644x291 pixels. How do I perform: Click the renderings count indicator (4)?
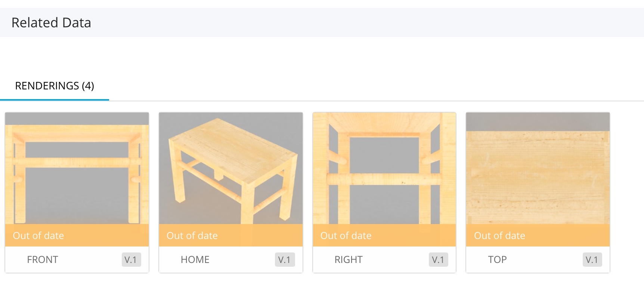[x=89, y=86]
